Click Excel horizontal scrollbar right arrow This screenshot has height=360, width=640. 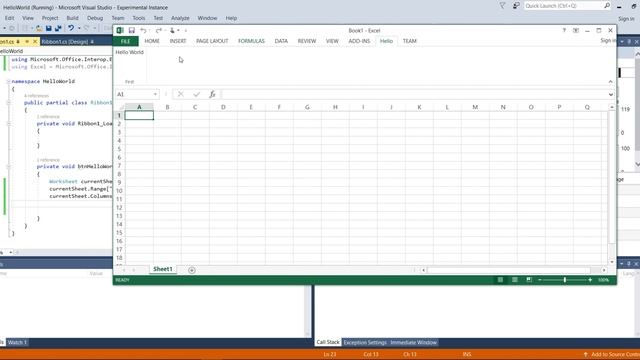(604, 270)
